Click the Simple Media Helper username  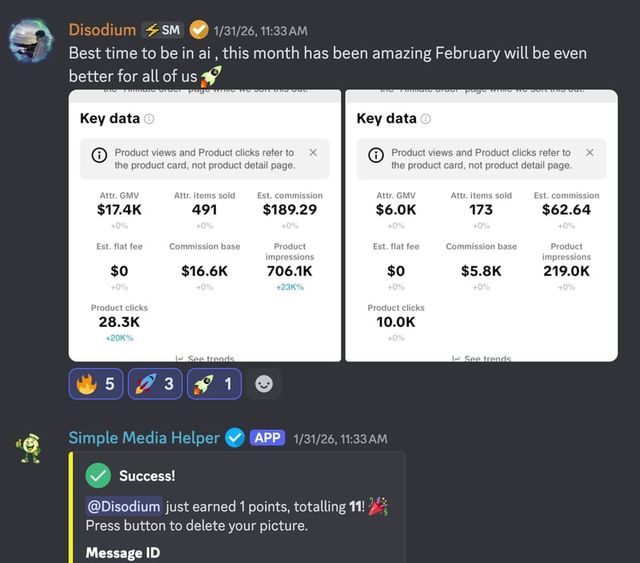(x=144, y=438)
